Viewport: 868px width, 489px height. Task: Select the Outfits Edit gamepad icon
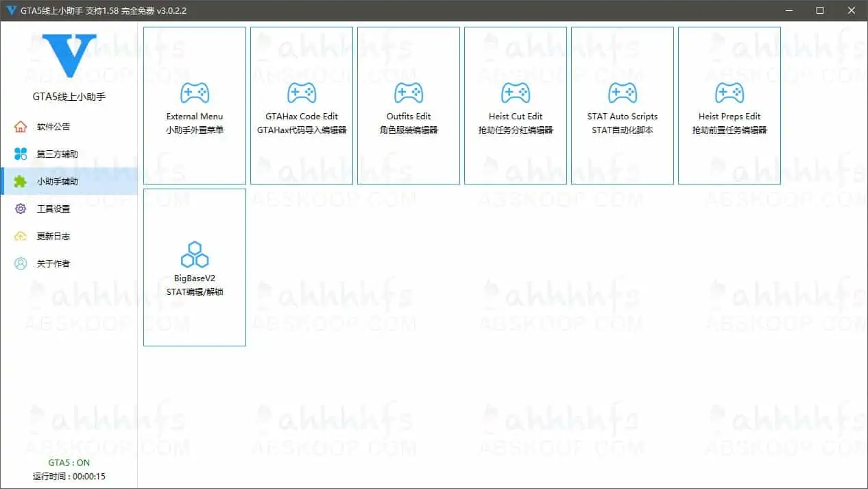pos(409,93)
